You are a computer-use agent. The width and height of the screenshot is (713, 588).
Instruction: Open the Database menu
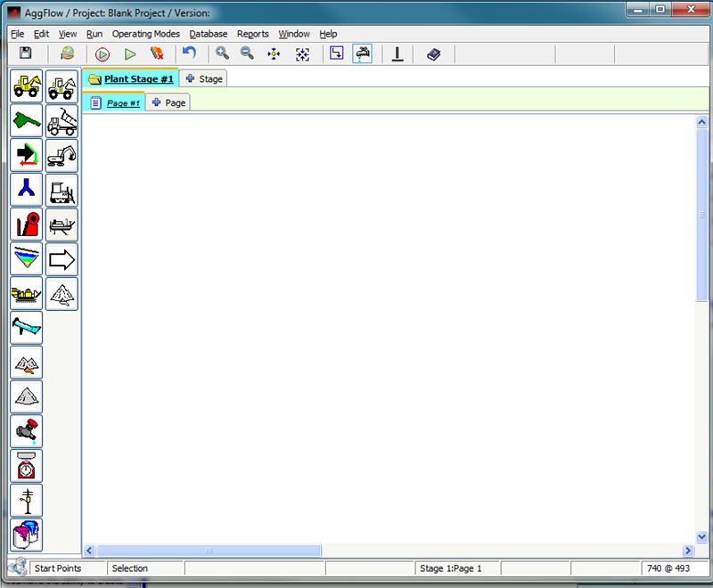(x=208, y=34)
